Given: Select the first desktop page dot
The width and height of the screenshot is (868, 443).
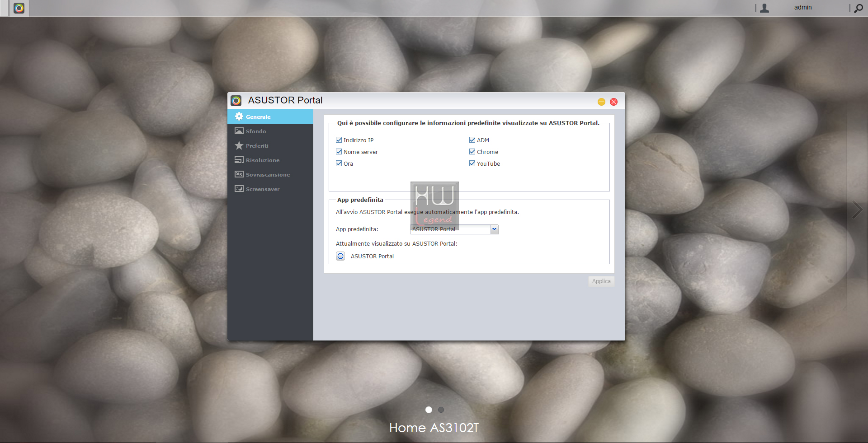Looking at the screenshot, I should tap(429, 410).
